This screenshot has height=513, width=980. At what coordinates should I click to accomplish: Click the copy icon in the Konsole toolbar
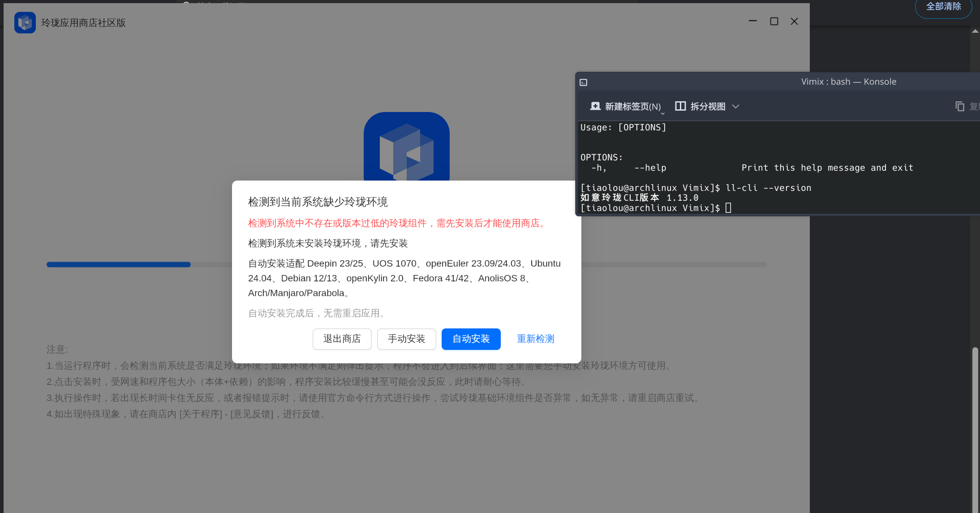[x=960, y=106]
